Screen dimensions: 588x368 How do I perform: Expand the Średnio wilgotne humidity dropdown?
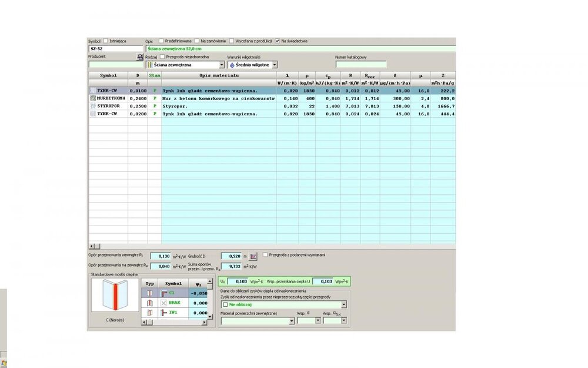275,65
